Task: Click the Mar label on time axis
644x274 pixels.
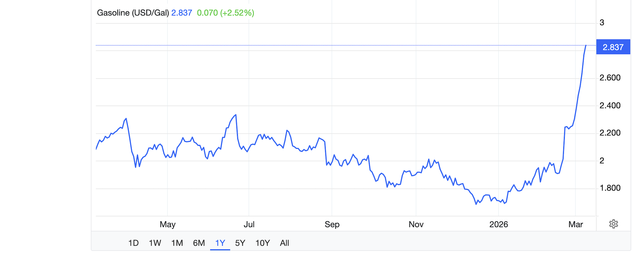Action: 576,224
